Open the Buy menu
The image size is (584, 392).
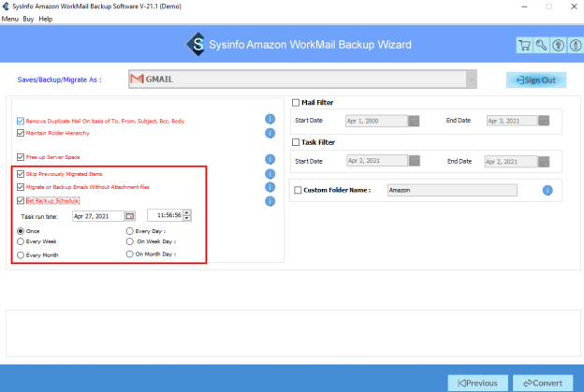(28, 19)
